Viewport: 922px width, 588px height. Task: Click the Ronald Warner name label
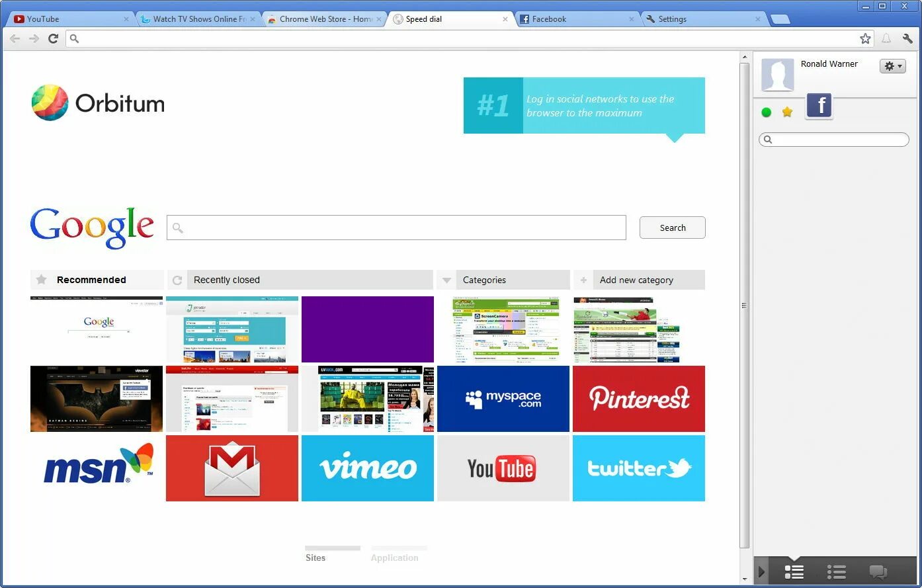pyautogui.click(x=829, y=64)
